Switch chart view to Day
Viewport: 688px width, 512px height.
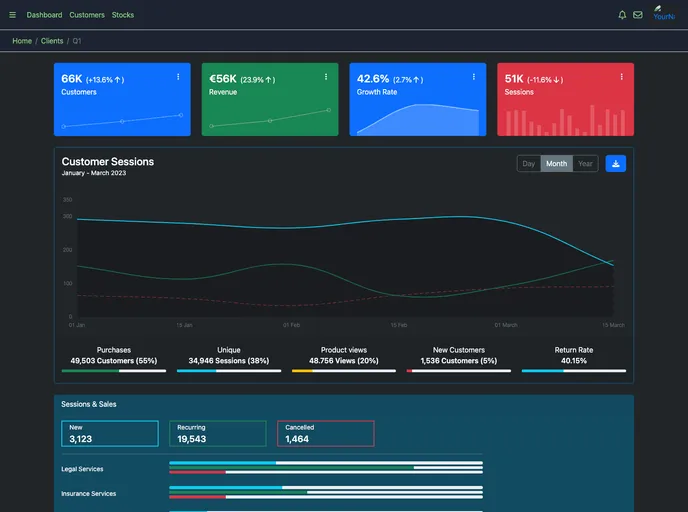[529, 164]
